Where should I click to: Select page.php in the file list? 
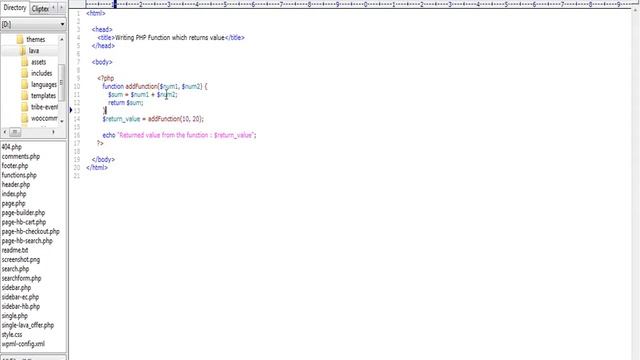tap(13, 203)
